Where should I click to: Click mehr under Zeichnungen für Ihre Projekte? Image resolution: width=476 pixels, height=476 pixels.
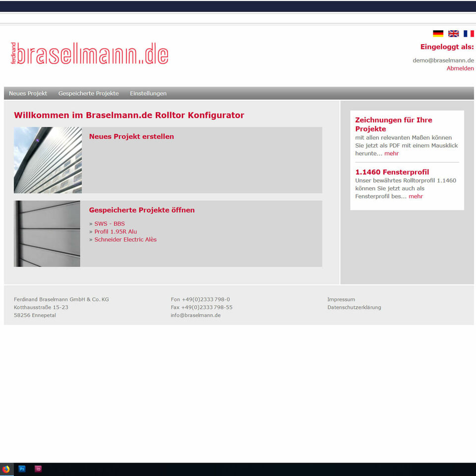point(391,154)
